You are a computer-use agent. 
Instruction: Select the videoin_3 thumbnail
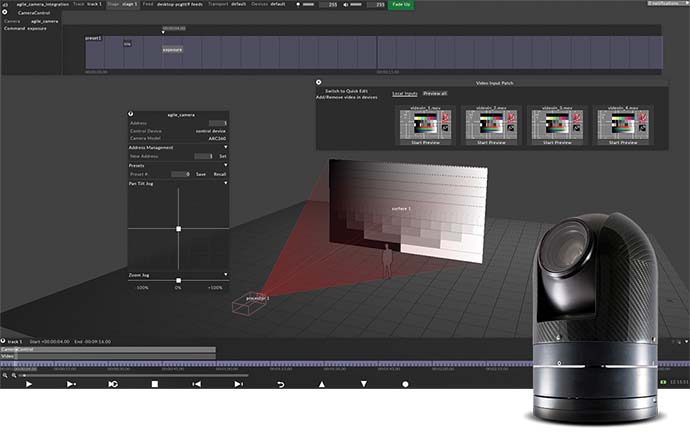(x=557, y=125)
